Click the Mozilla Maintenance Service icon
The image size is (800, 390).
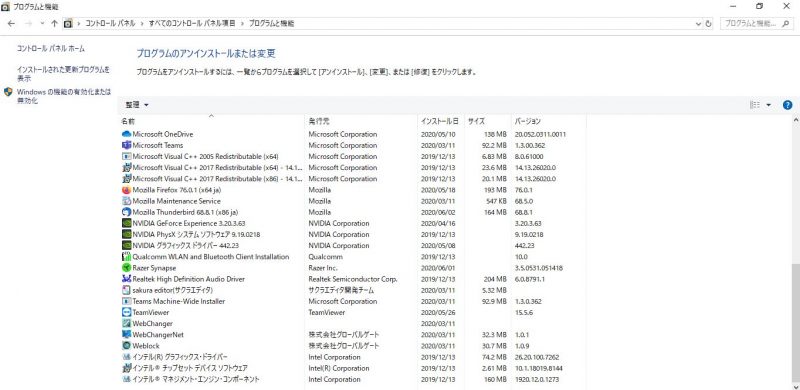click(x=127, y=201)
